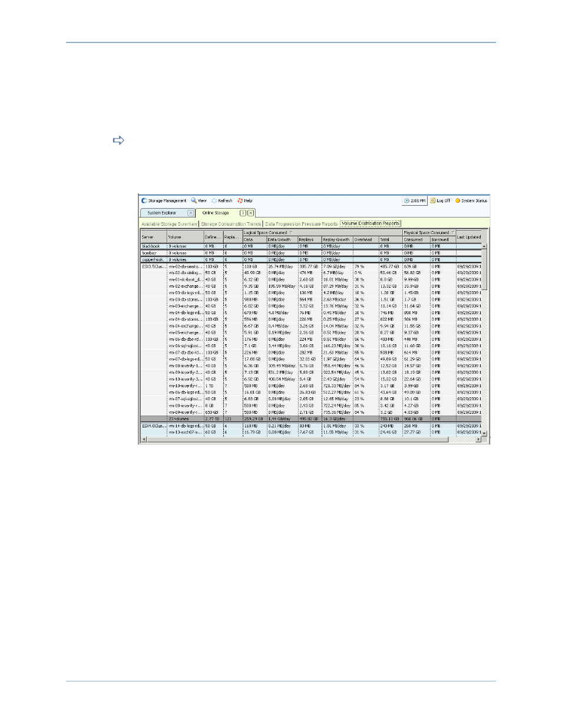Open the Storage Management menu
This screenshot has height=728, width=562.
(164, 201)
